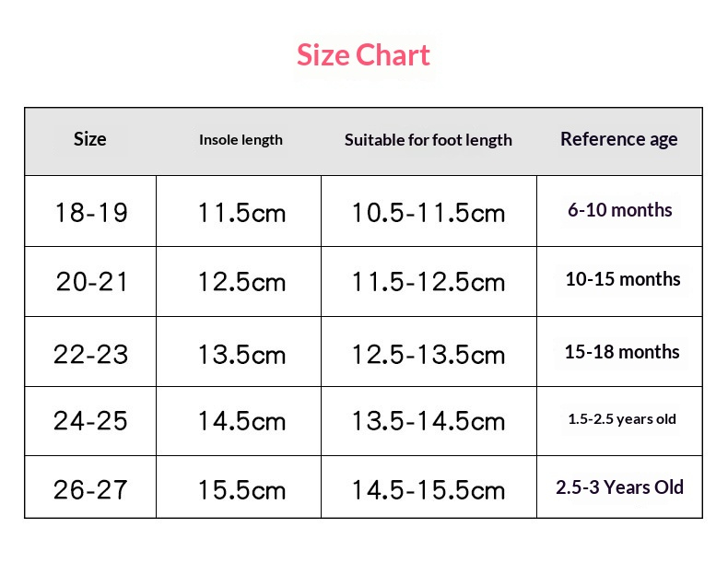Select the Reference age header
Viewport: 728px width, 563px height.
(x=619, y=139)
